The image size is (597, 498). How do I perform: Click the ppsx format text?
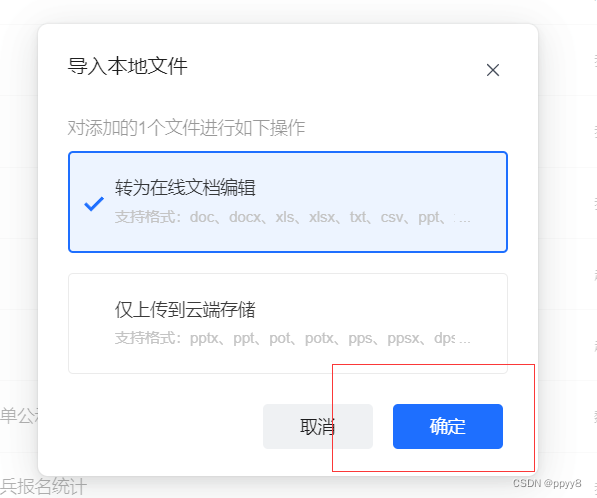click(403, 338)
